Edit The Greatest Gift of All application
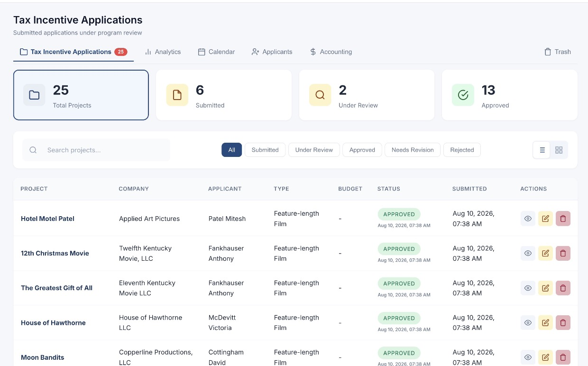Viewport: 588px width, 366px height. pyautogui.click(x=545, y=288)
